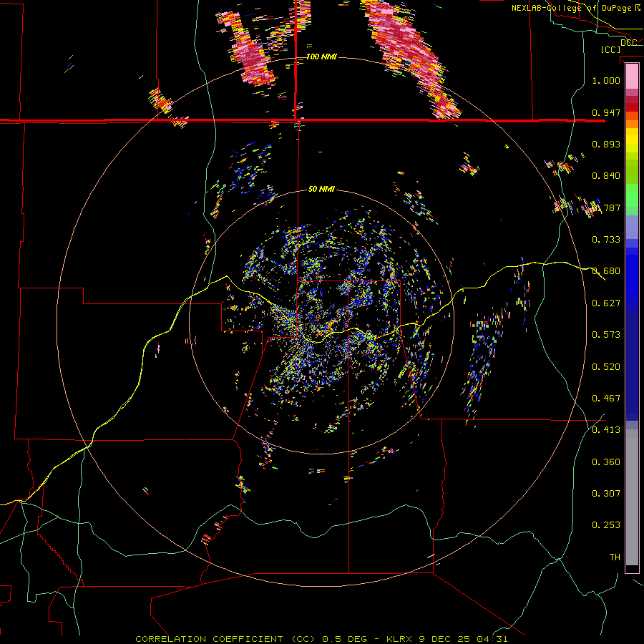This screenshot has height=644, width=644.
Task: Click the 0.787 legend value
Action: pyautogui.click(x=606, y=208)
